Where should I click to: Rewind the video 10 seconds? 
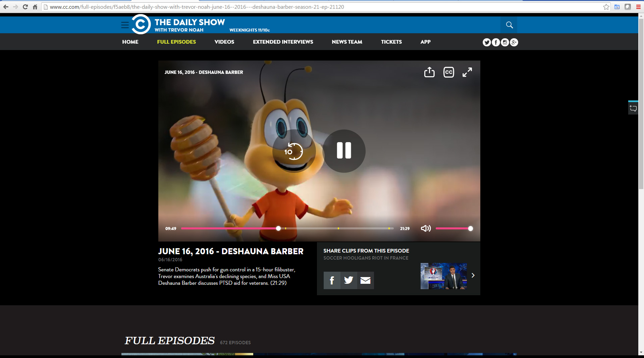(294, 151)
